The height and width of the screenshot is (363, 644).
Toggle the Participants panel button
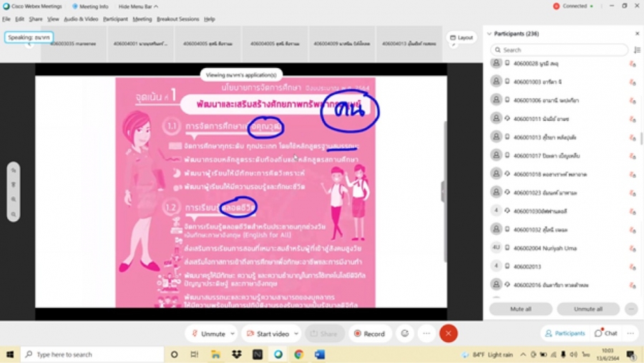pos(565,334)
